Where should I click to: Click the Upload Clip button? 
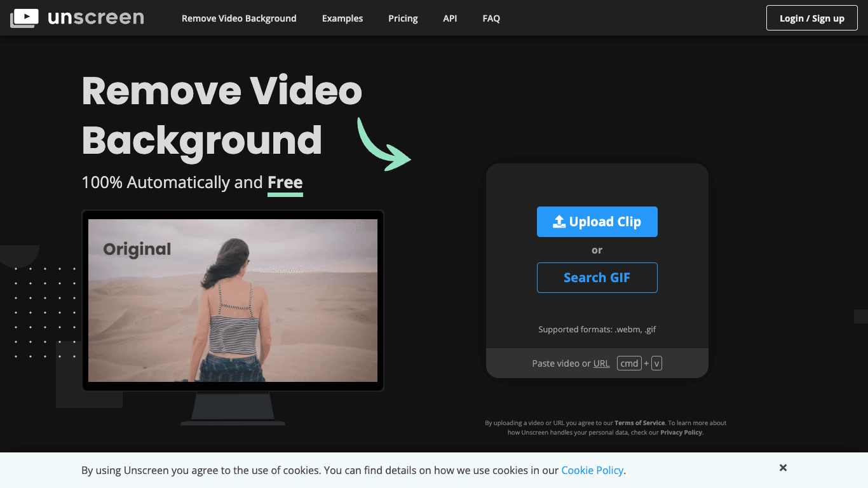click(597, 222)
